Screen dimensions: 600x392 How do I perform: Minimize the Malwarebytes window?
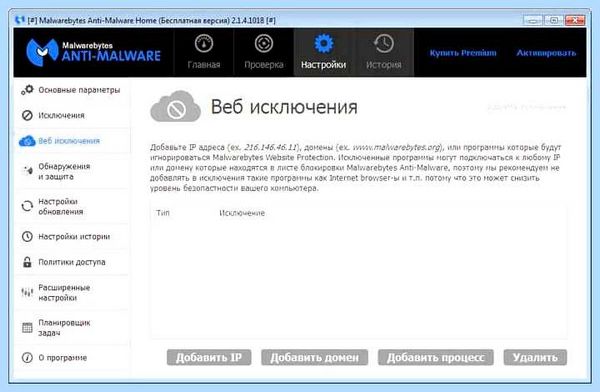click(x=533, y=20)
